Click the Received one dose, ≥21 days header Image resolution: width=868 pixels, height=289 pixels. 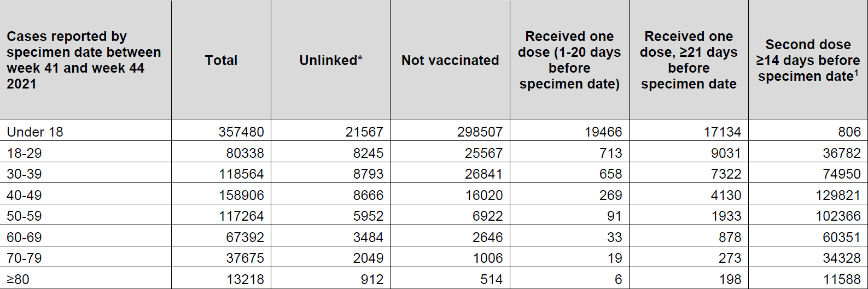pyautogui.click(x=689, y=60)
